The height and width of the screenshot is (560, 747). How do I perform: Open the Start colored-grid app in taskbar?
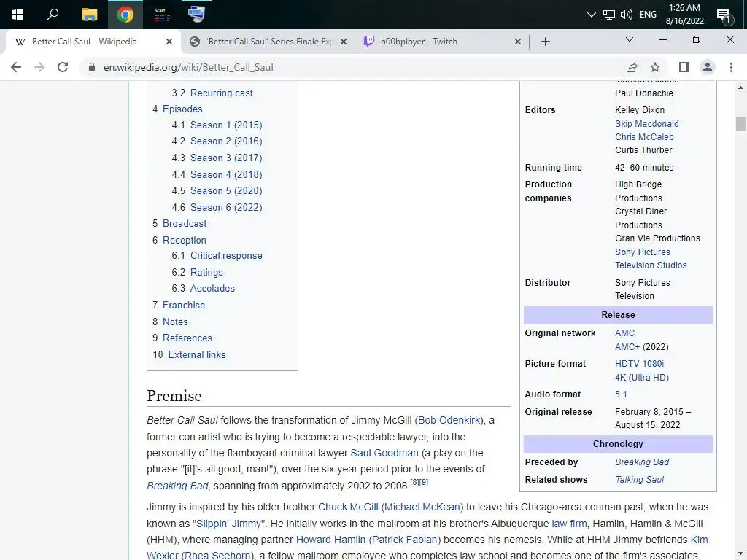click(x=161, y=15)
